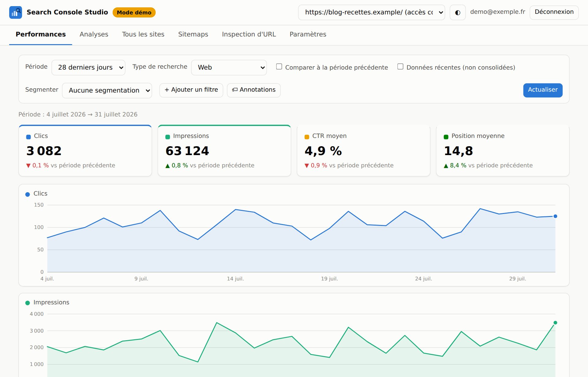Click the Période date range text line

click(78, 114)
